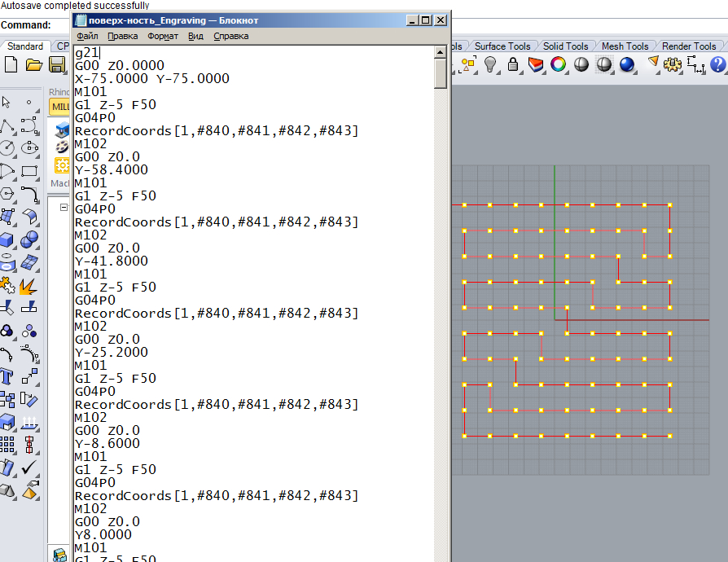
Task: Click the padlock Lock objects icon
Action: tap(513, 64)
